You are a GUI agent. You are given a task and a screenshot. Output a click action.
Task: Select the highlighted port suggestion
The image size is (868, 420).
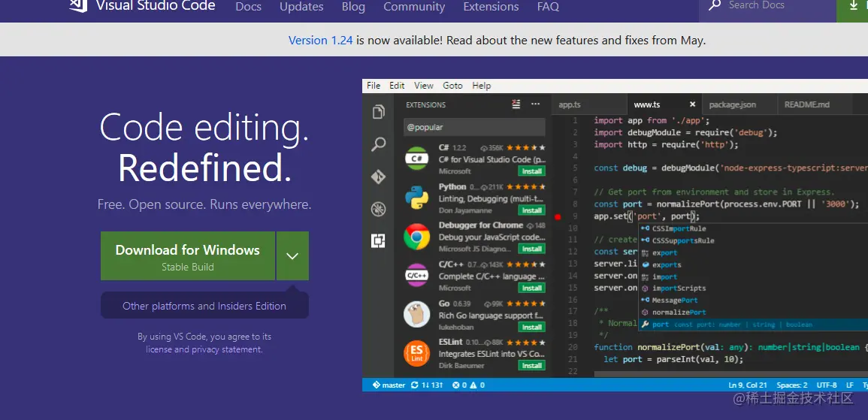(754, 325)
